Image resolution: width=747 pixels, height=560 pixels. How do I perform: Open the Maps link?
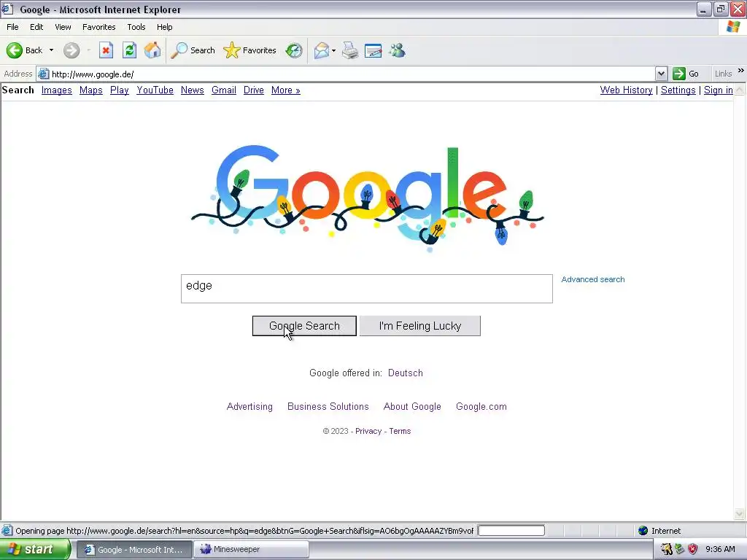[91, 90]
